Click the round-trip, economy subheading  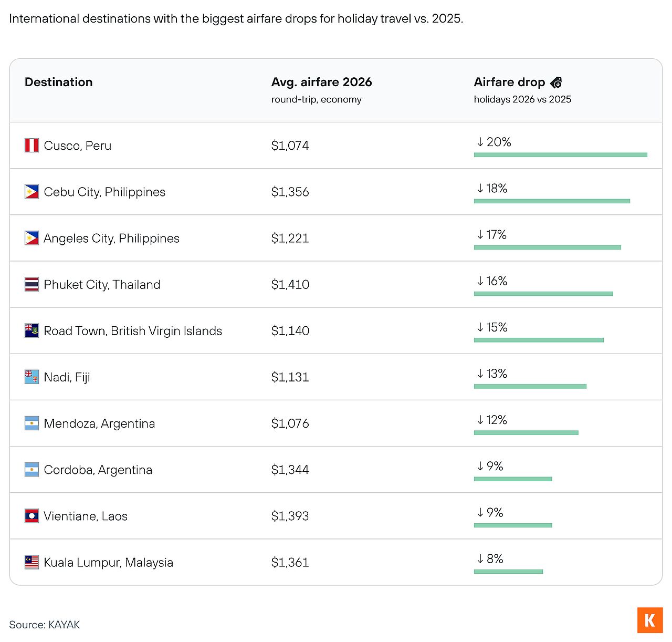[317, 99]
